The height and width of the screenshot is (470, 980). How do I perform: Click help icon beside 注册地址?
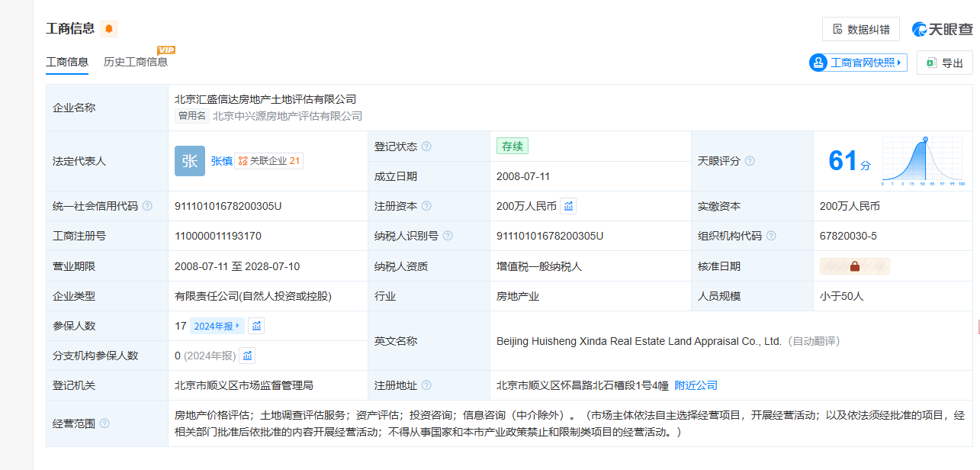tap(427, 385)
